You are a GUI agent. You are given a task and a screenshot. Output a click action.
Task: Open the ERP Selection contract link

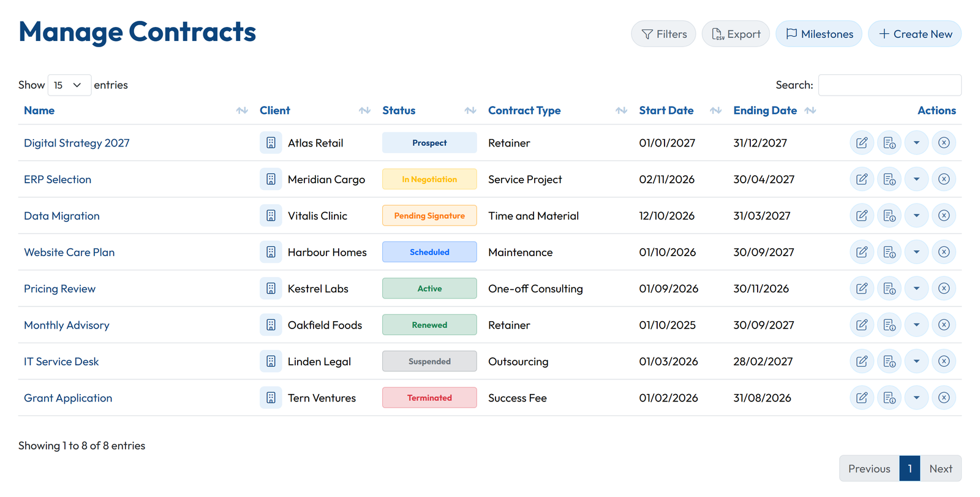pos(58,180)
